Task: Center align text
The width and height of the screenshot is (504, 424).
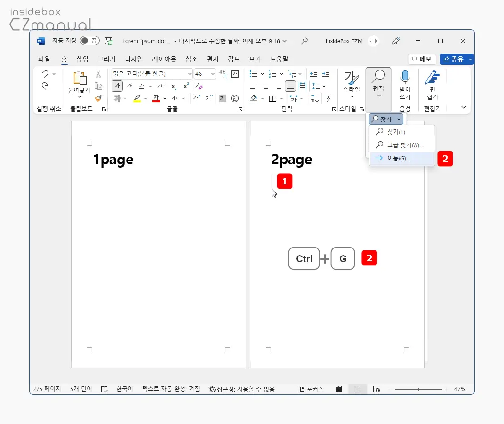Action: [266, 86]
